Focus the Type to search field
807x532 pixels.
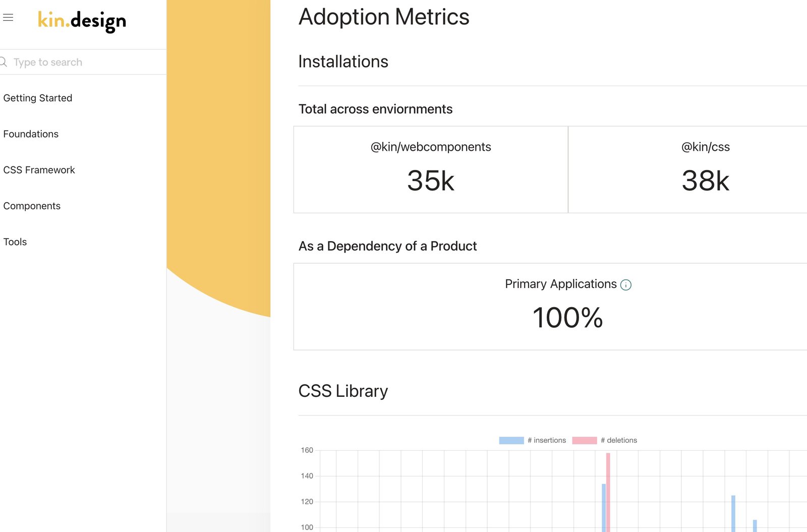coord(83,62)
